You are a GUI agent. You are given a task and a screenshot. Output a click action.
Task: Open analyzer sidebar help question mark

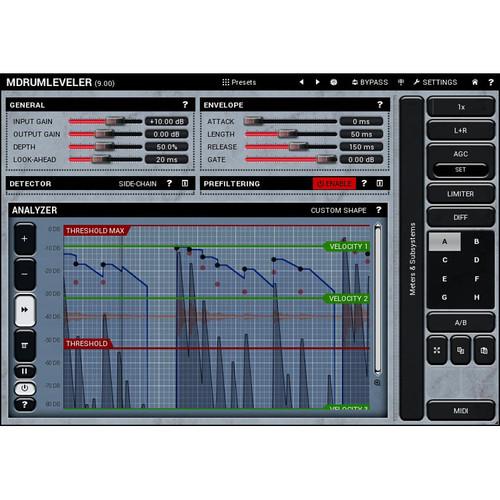pyautogui.click(x=25, y=405)
